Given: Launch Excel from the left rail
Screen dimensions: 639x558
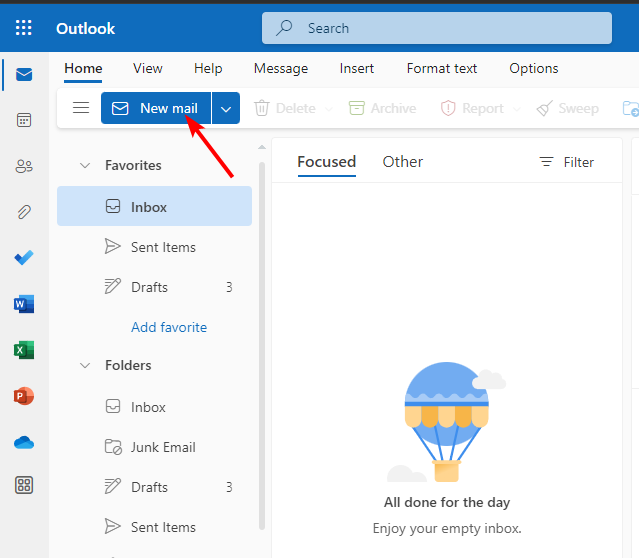Looking at the screenshot, I should (x=24, y=350).
